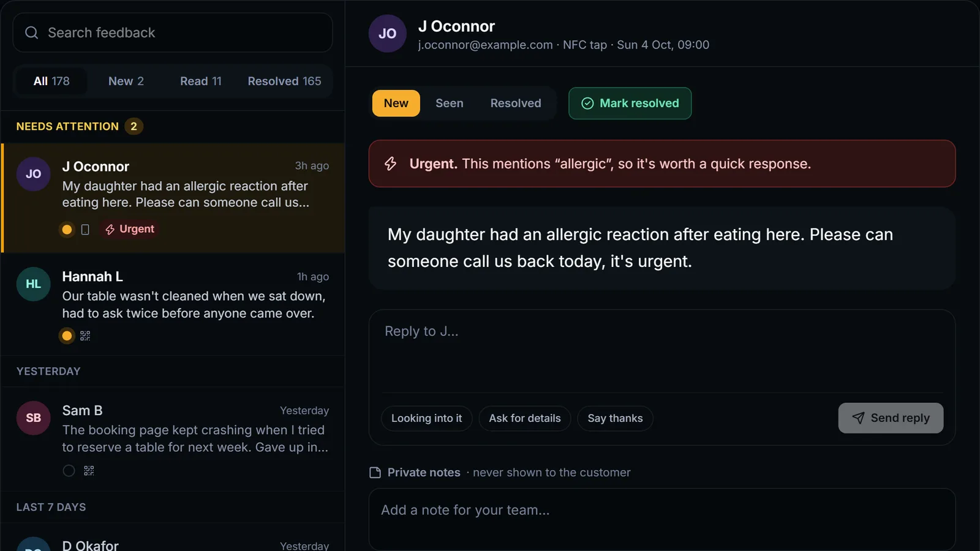The width and height of the screenshot is (980, 551).
Task: Click the JO avatar in conversation header
Action: point(387,34)
